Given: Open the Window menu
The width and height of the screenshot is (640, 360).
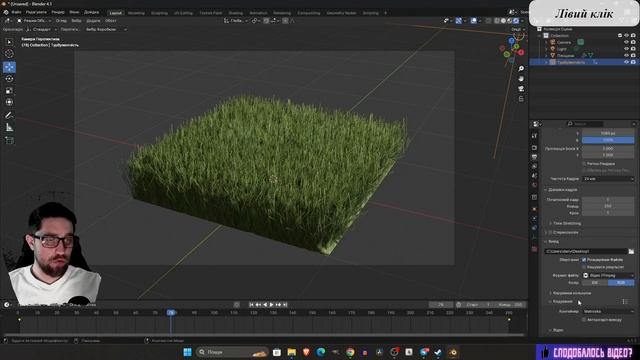Looking at the screenshot, I should tap(74, 12).
